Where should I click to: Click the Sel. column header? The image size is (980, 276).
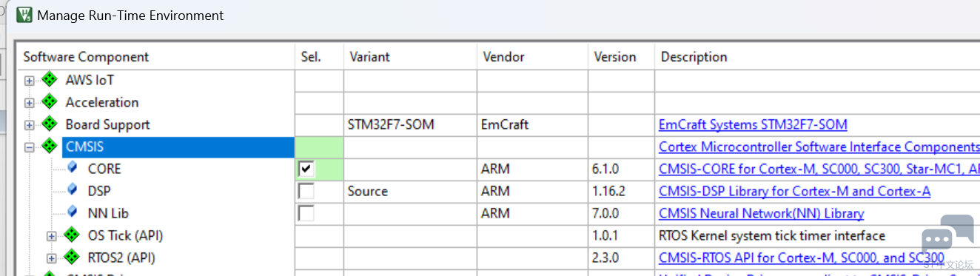319,57
